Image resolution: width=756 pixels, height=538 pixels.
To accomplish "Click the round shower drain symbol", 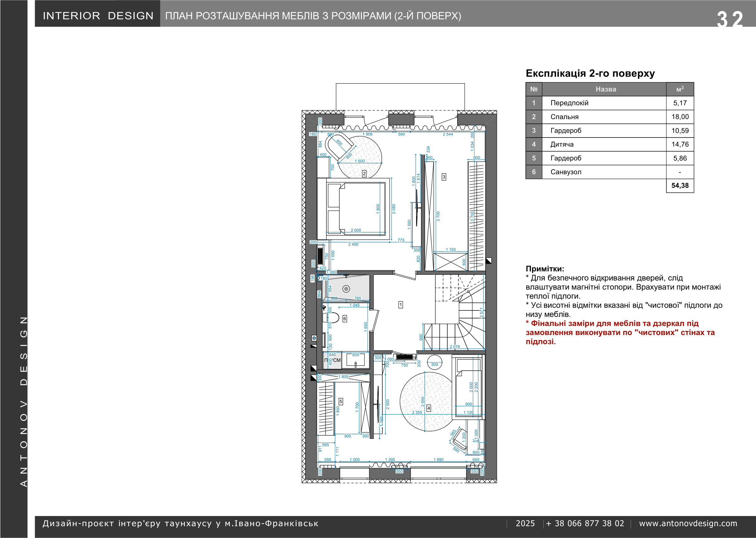I will click(x=346, y=289).
